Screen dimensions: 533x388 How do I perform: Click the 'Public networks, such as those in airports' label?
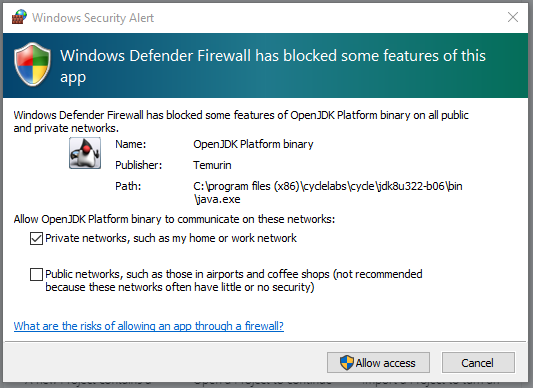coord(234,281)
